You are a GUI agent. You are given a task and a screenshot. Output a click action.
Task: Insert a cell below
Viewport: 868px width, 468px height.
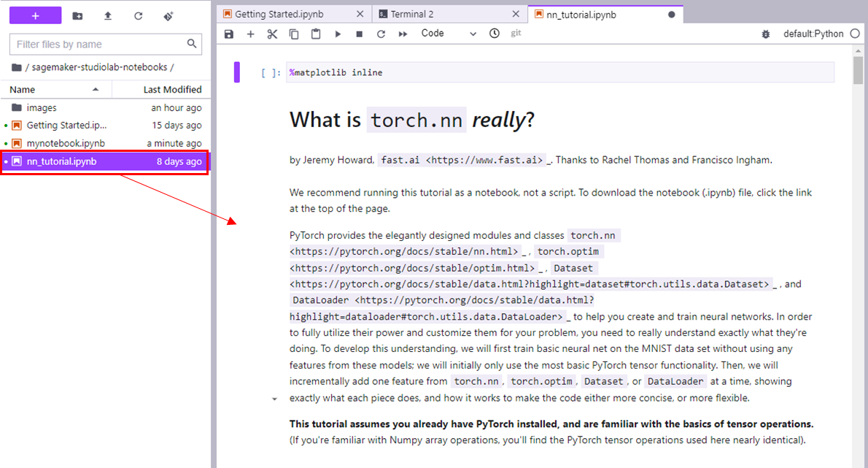click(250, 34)
